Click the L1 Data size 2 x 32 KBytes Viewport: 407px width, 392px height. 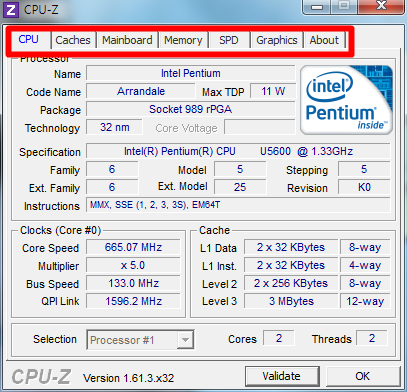coord(291,247)
